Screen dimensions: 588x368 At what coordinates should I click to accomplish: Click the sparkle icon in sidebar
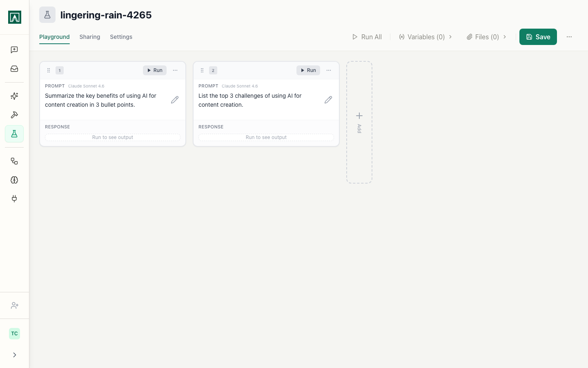tap(14, 96)
